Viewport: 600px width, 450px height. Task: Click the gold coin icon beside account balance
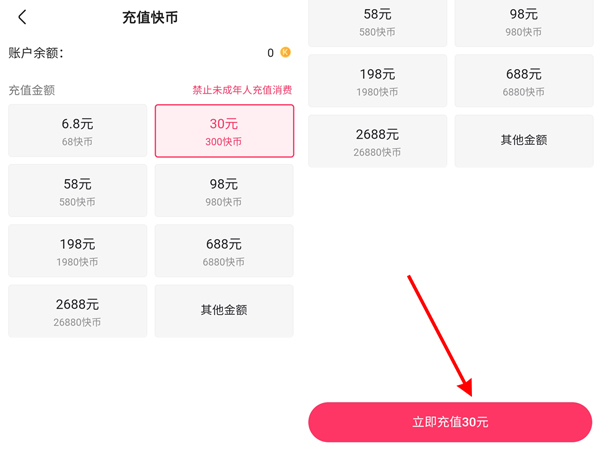tap(285, 53)
